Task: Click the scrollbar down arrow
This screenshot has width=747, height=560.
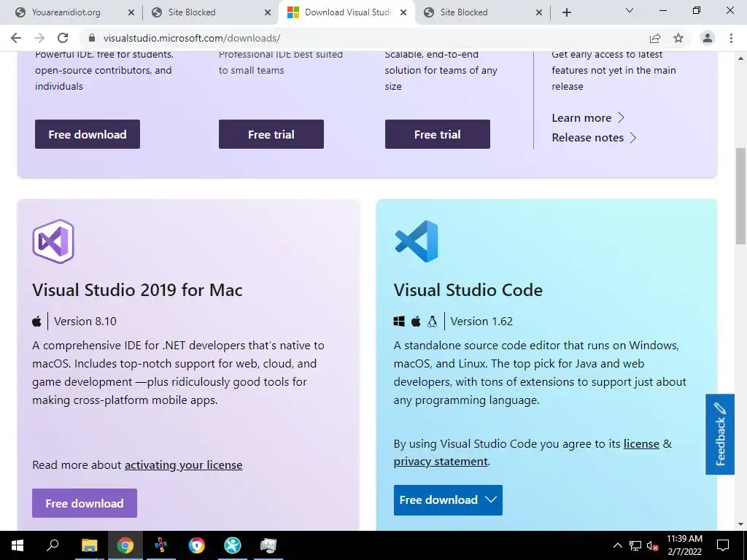Action: tap(740, 524)
